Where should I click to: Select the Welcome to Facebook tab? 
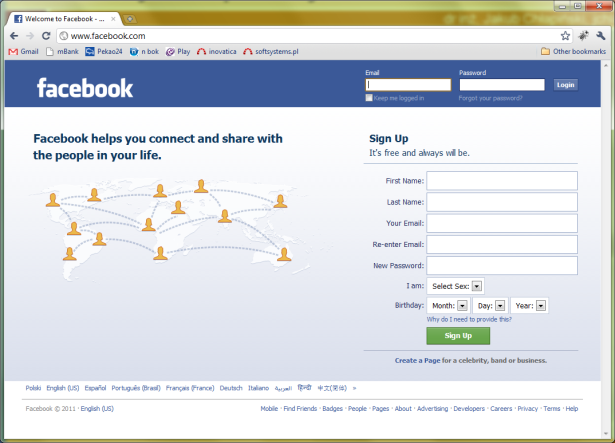[x=63, y=19]
